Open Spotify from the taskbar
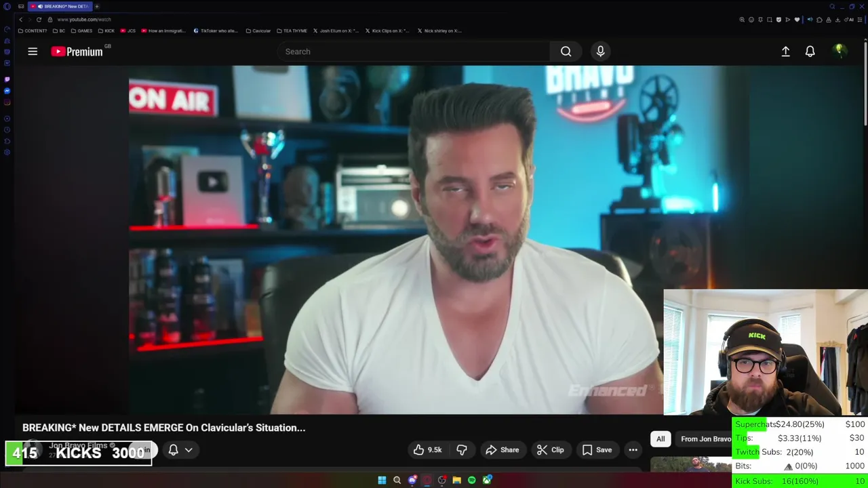The width and height of the screenshot is (868, 488). click(x=471, y=481)
